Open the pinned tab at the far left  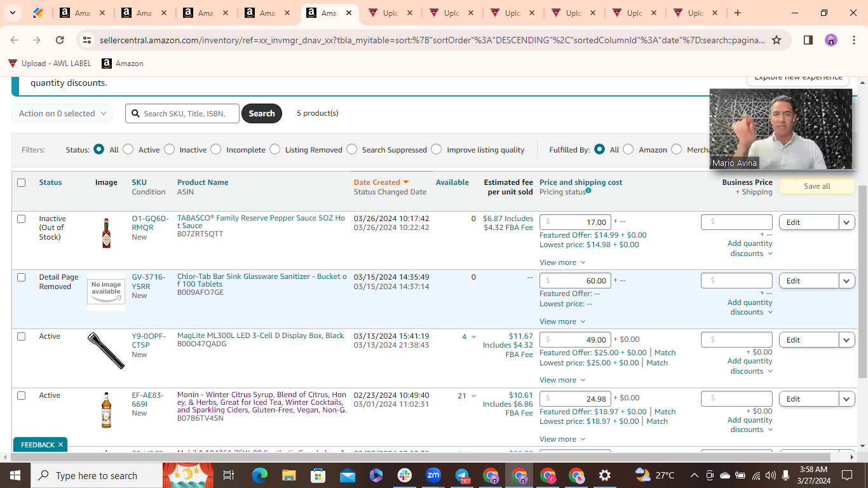[x=38, y=13]
